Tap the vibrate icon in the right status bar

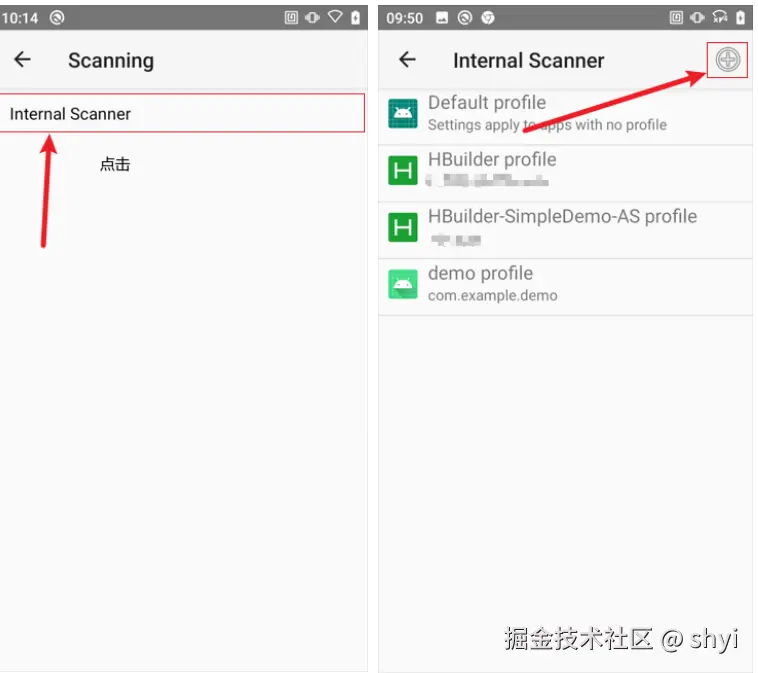(x=697, y=18)
